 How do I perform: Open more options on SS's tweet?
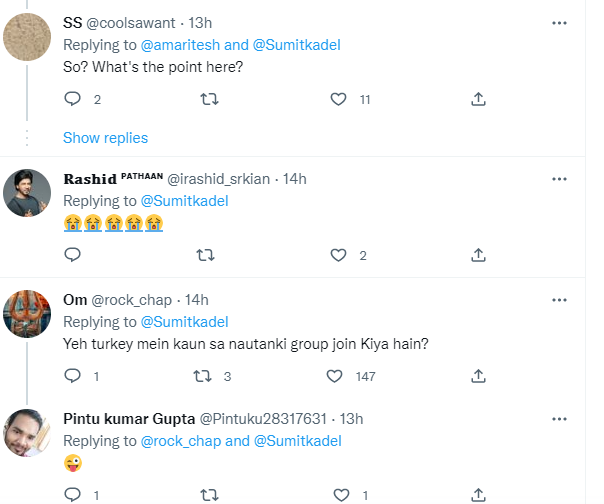560,22
